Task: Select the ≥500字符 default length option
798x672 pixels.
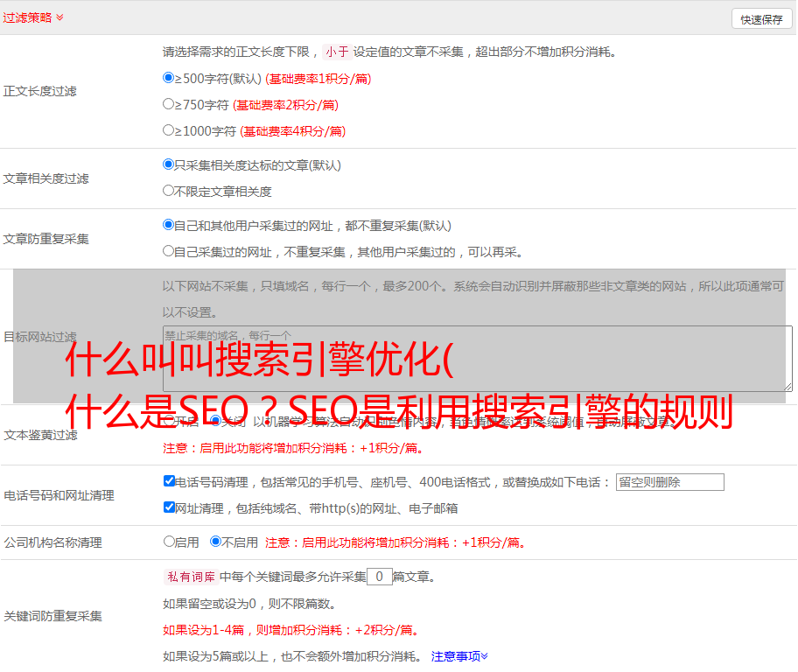Action: click(x=169, y=78)
